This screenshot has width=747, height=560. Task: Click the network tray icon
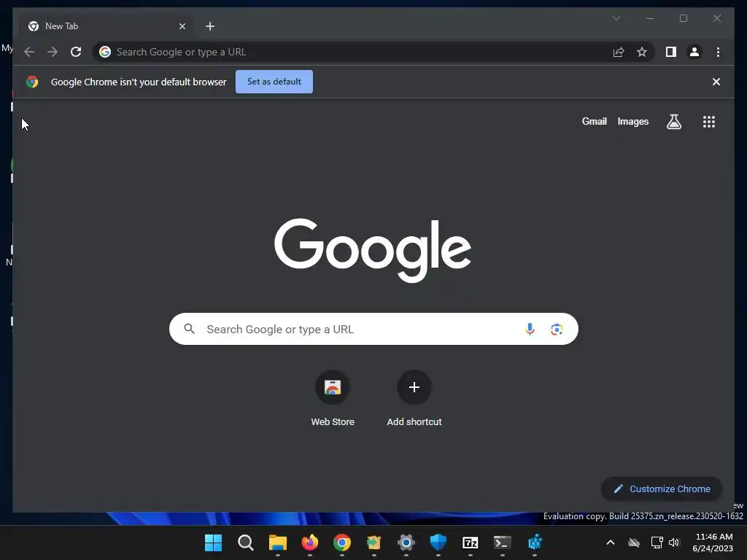coord(657,542)
